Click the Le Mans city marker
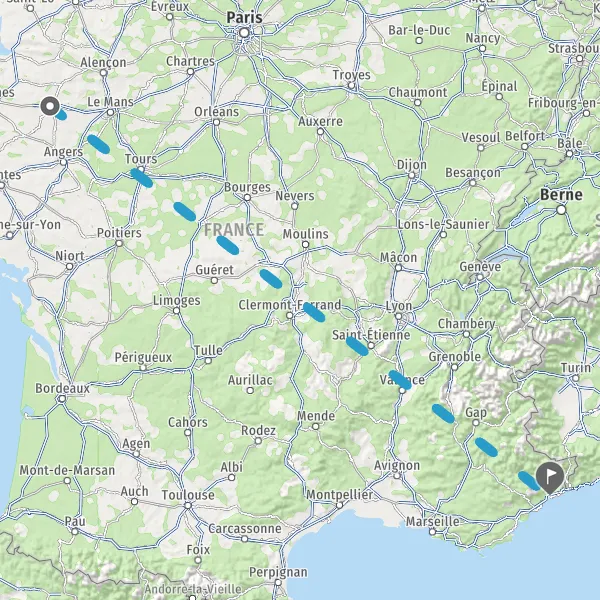The width and height of the screenshot is (600, 600). tap(111, 112)
